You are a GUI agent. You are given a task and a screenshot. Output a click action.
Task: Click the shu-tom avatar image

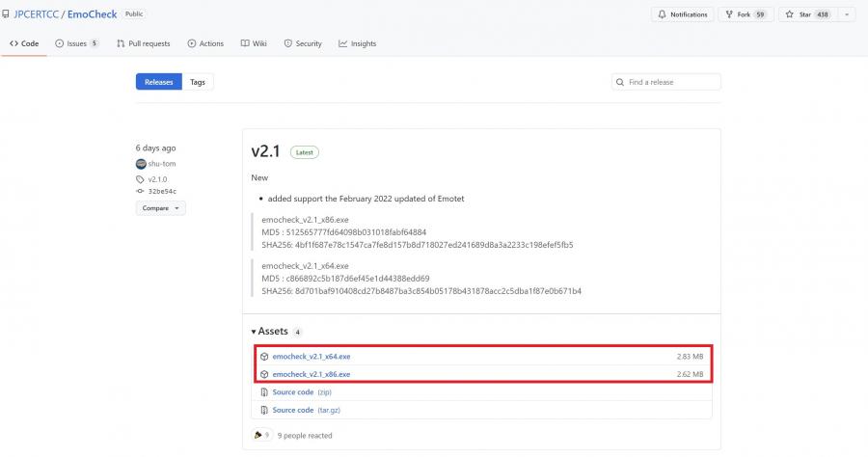pyautogui.click(x=141, y=164)
